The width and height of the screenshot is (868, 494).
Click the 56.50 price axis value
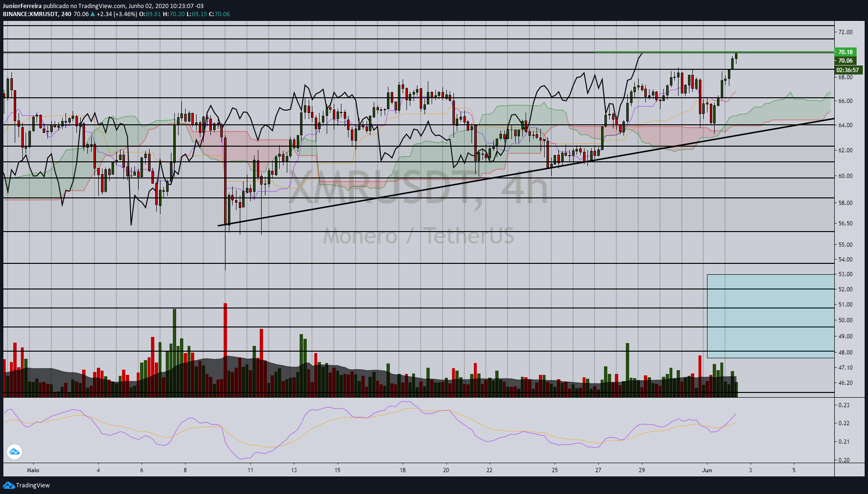tap(845, 223)
